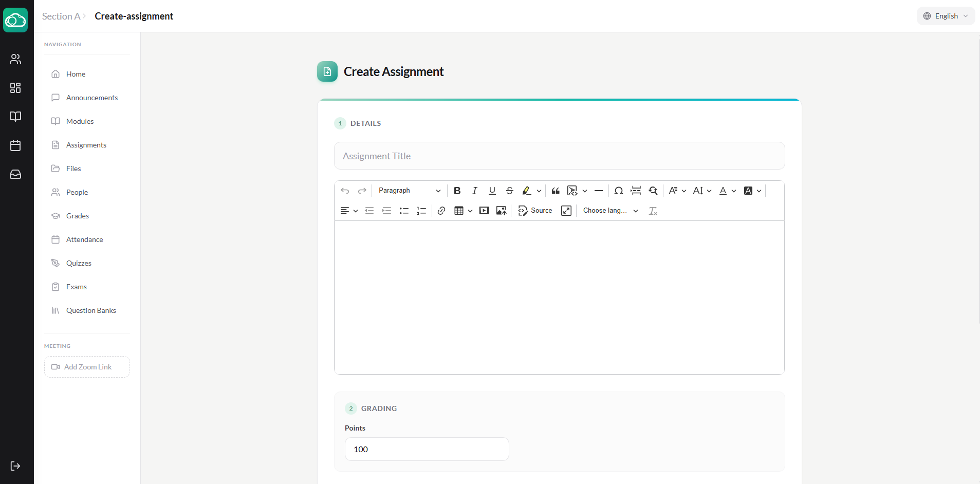Open the text alignment dropdown

click(349, 211)
